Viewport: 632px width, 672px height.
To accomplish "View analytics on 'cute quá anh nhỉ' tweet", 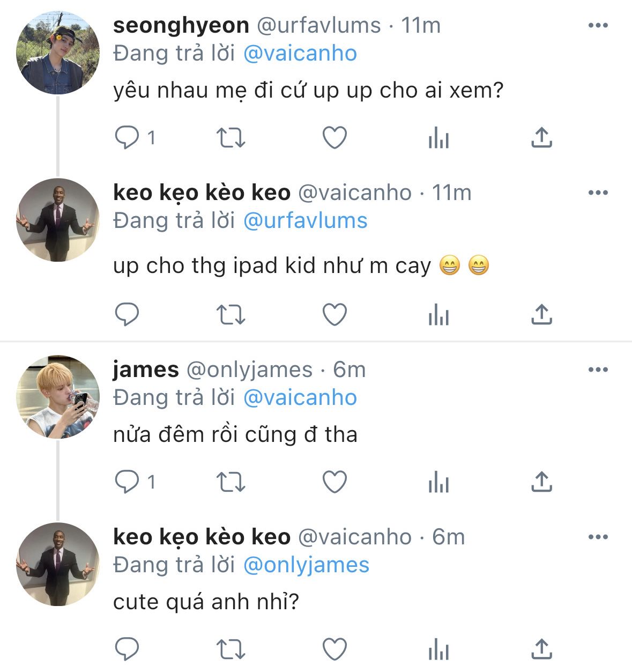I will tap(438, 649).
